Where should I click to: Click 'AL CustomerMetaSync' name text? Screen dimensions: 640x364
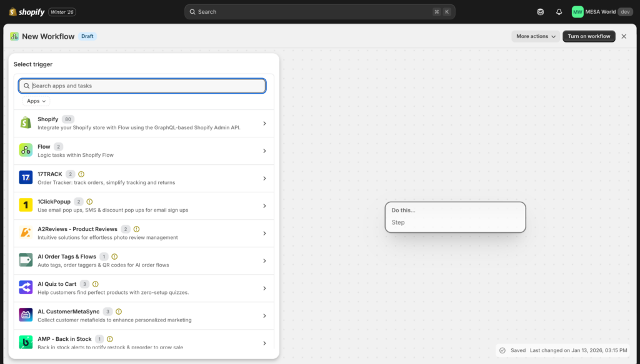coord(68,312)
